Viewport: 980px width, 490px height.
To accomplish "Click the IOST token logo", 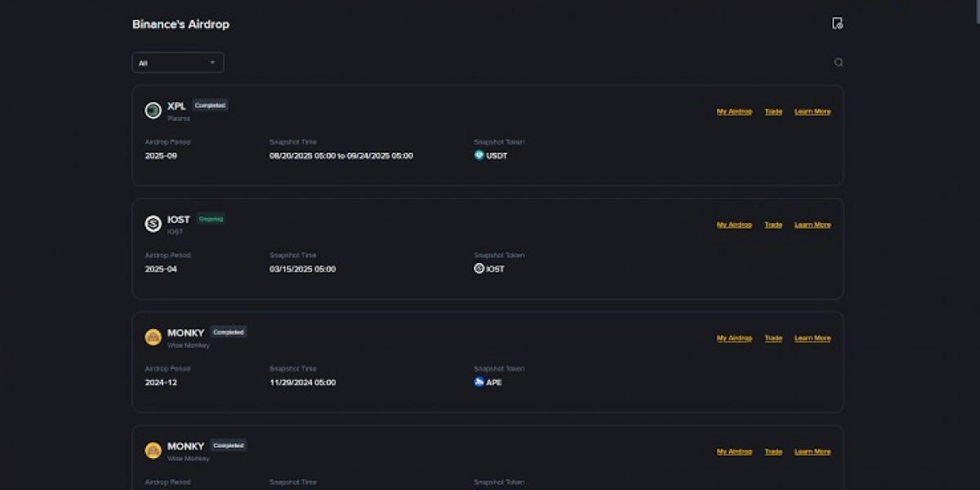I will click(153, 224).
